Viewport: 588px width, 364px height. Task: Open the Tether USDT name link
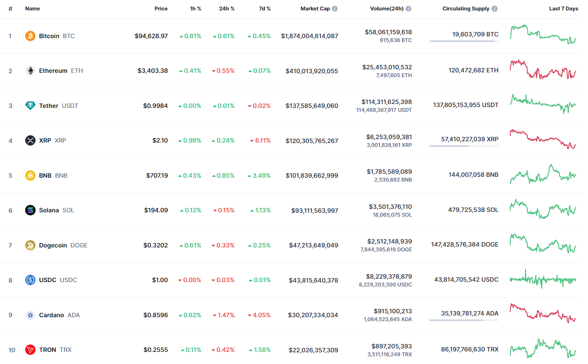coord(59,106)
